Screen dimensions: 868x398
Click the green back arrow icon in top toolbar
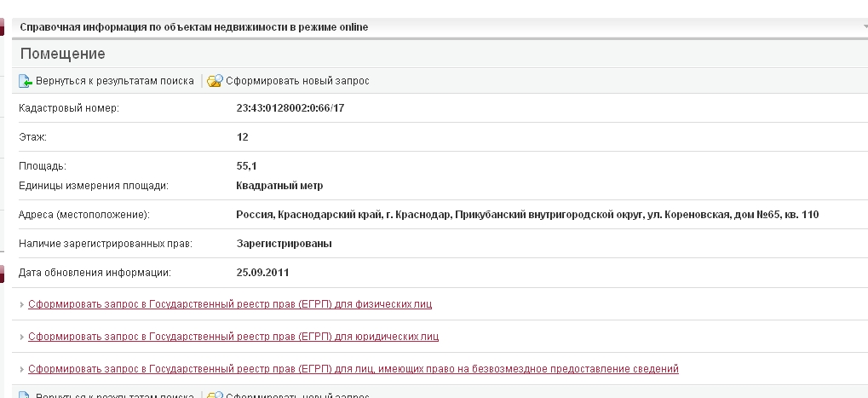(x=26, y=81)
